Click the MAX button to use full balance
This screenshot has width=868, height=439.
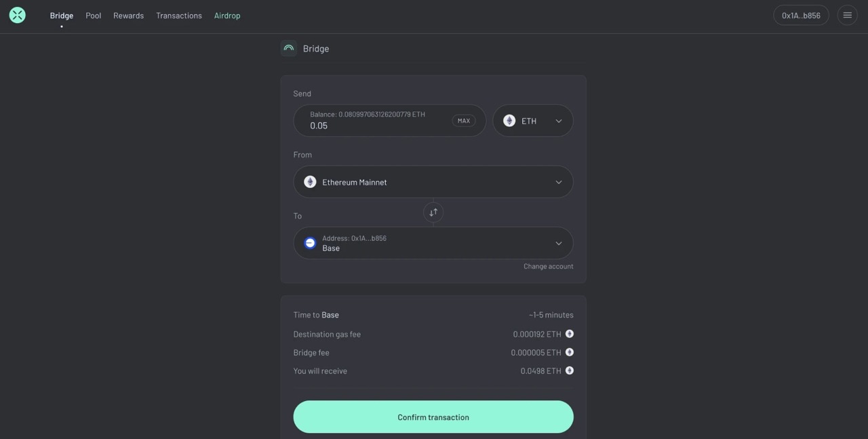(463, 119)
